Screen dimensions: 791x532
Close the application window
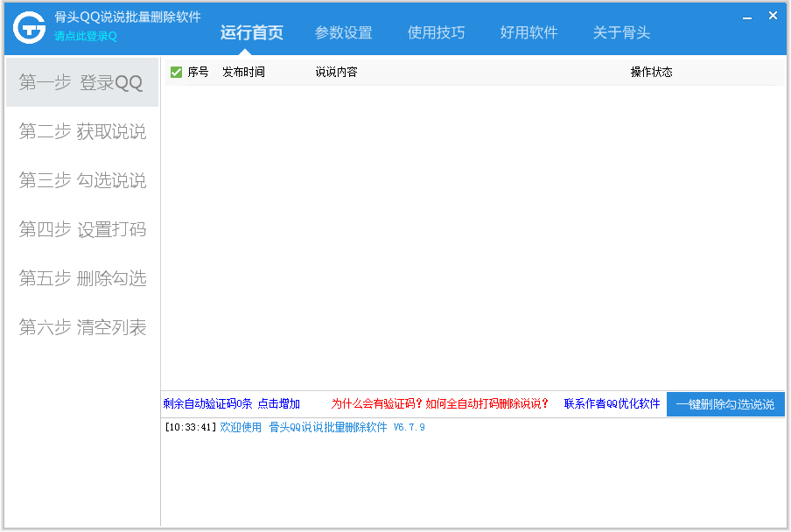point(773,16)
